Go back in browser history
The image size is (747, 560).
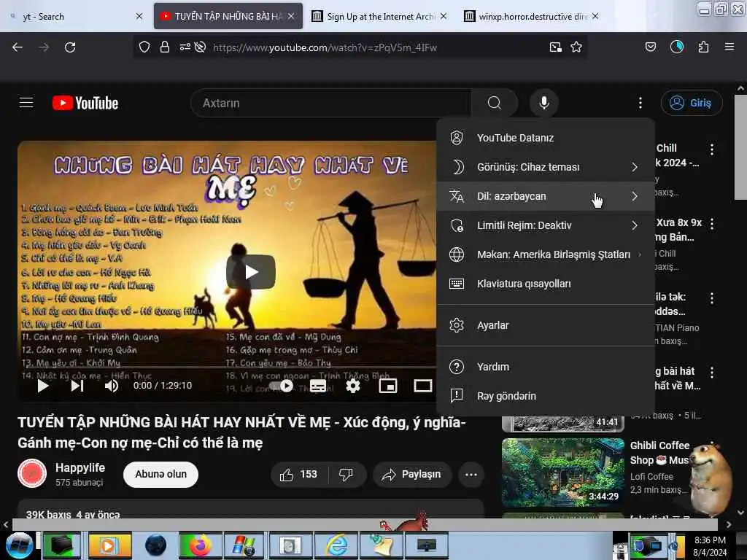(18, 47)
